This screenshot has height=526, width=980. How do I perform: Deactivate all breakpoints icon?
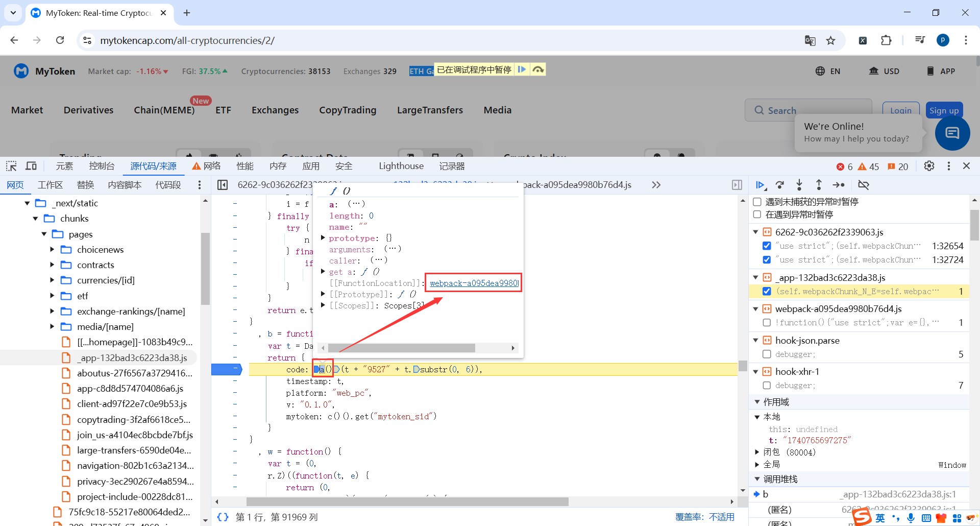[x=864, y=185]
